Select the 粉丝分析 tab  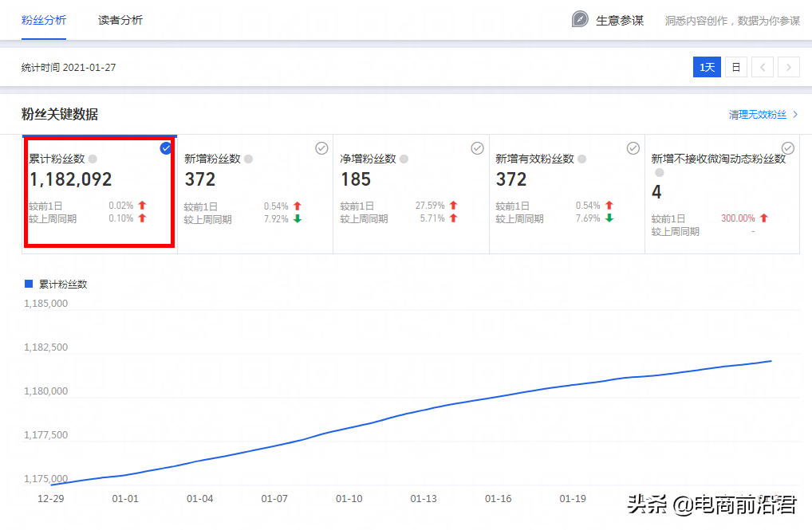(x=45, y=19)
